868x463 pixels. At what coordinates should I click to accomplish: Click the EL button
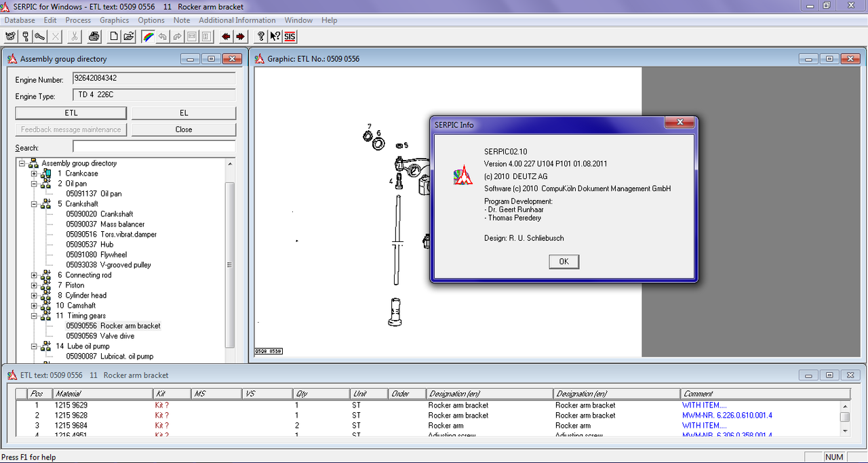tap(184, 113)
